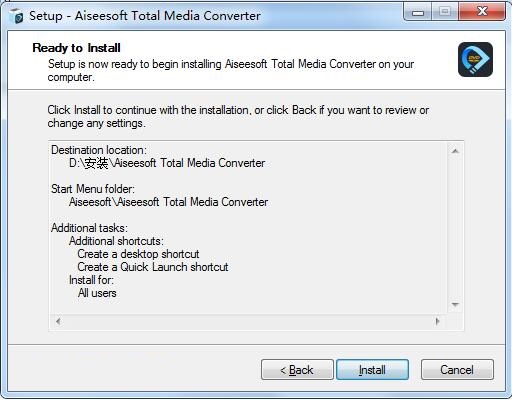Click the Install button
512x400 pixels.
pyautogui.click(x=372, y=369)
